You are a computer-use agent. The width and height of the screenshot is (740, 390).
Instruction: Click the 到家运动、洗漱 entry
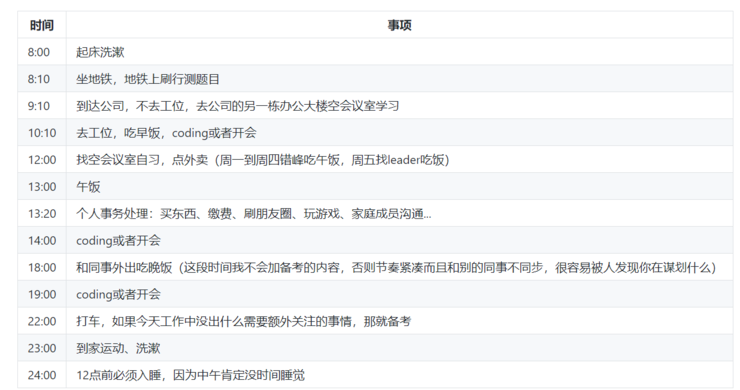(x=399, y=348)
